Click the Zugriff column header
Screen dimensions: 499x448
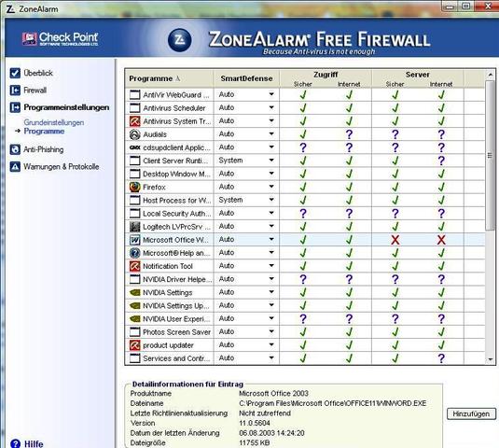[326, 75]
